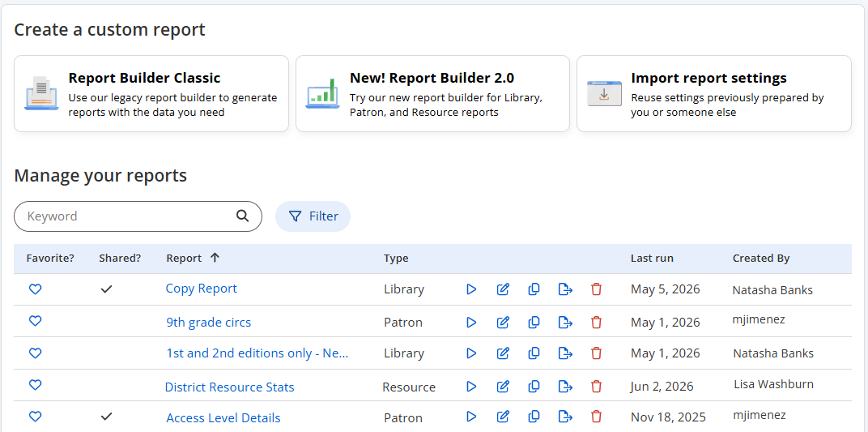The width and height of the screenshot is (868, 432).
Task: Duplicate the 9th grade circs report
Action: [534, 323]
